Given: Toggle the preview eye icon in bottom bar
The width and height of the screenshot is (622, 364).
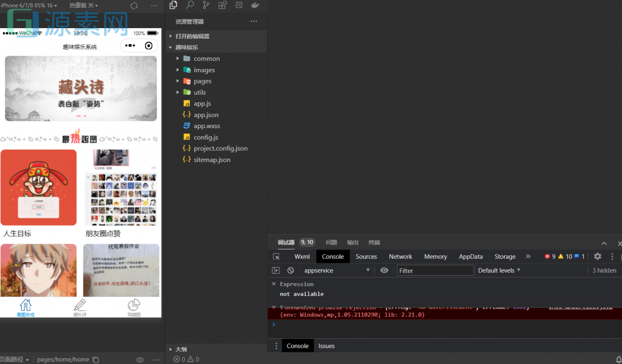Looking at the screenshot, I should (x=140, y=360).
